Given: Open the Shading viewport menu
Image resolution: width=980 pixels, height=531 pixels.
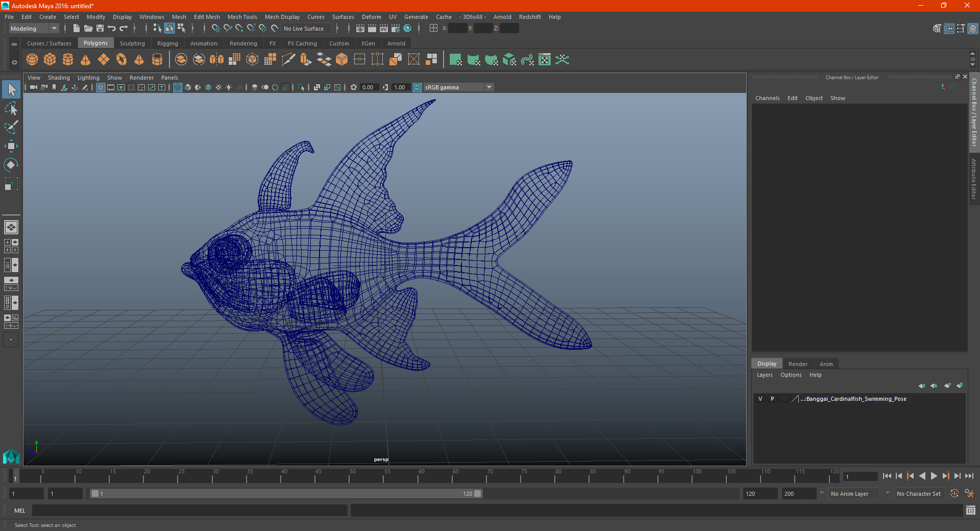Looking at the screenshot, I should (x=59, y=78).
